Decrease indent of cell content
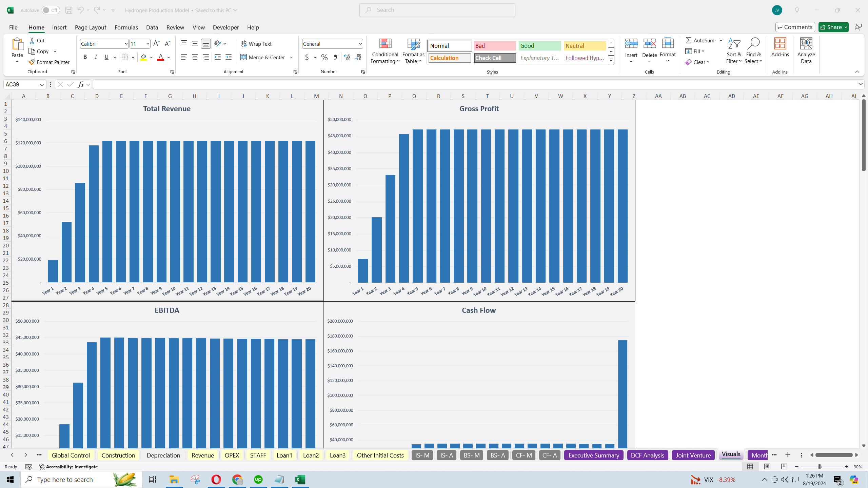Image resolution: width=868 pixels, height=488 pixels. click(218, 57)
